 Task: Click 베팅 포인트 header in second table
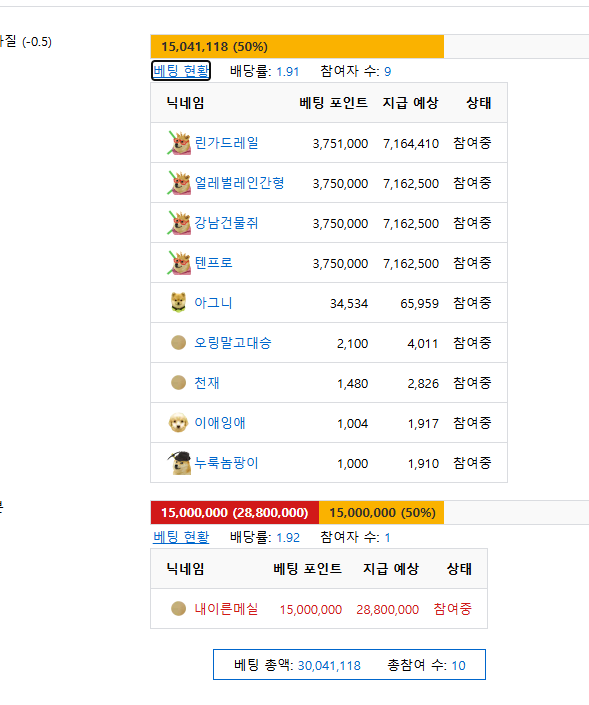point(308,569)
